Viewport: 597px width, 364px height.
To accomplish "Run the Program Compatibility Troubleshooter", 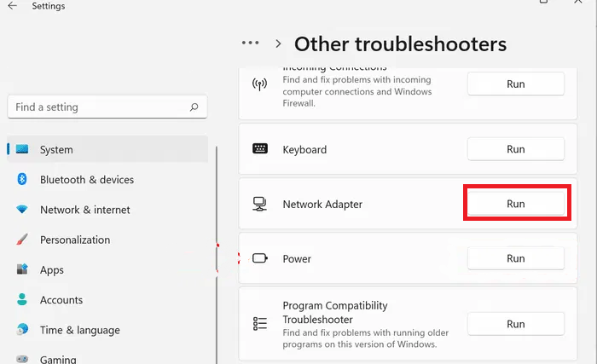I will point(515,324).
